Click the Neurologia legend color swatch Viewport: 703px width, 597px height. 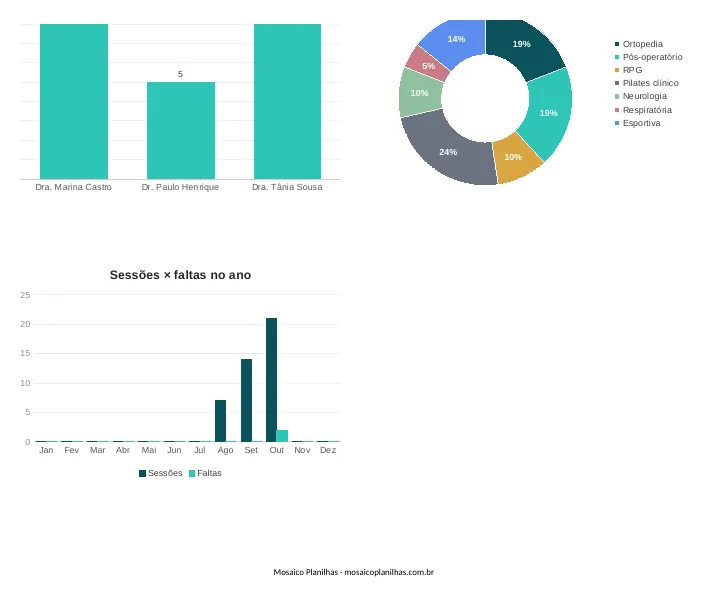coord(617,96)
